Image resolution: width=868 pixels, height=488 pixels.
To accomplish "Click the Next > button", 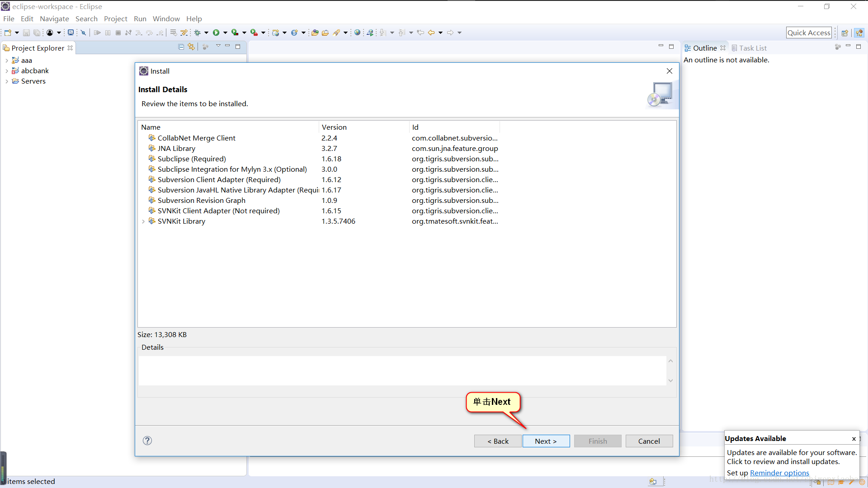I will coord(546,441).
